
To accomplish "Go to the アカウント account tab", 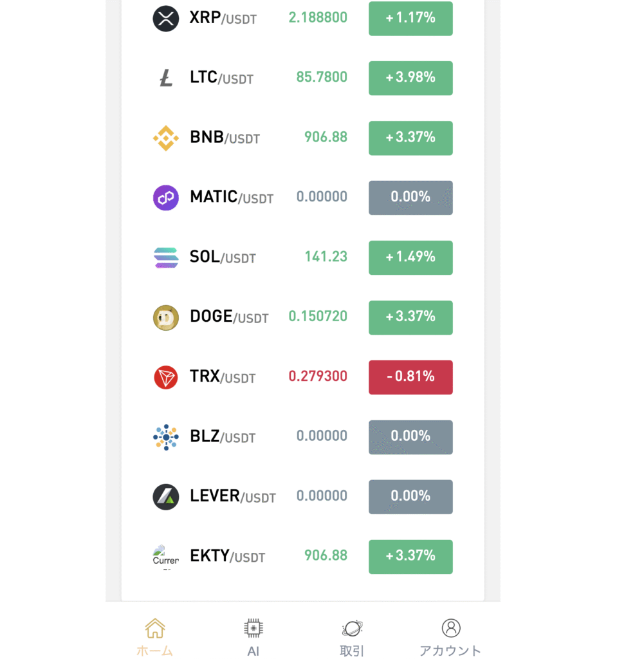I will pos(450,637).
